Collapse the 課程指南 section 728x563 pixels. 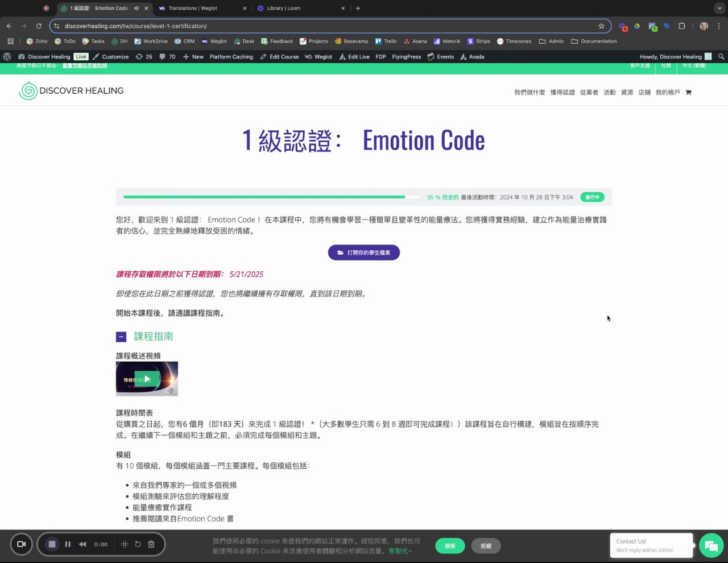[121, 337]
